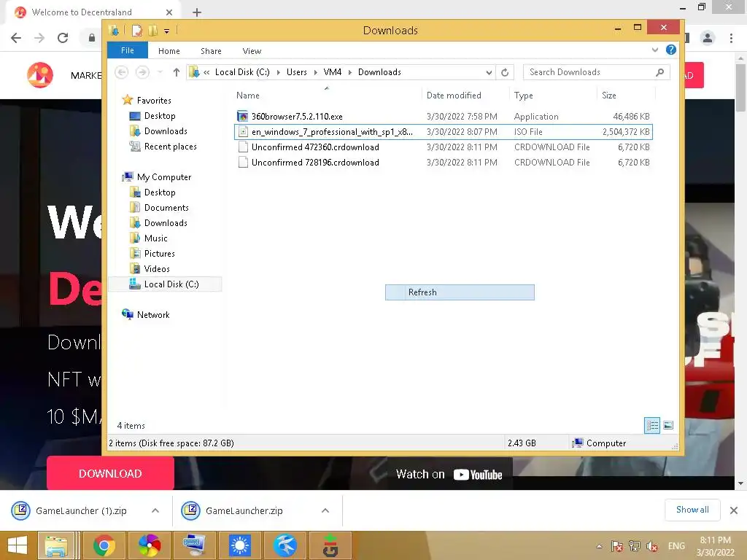Open the Home ribbon tab
The image size is (747, 560).
(169, 51)
